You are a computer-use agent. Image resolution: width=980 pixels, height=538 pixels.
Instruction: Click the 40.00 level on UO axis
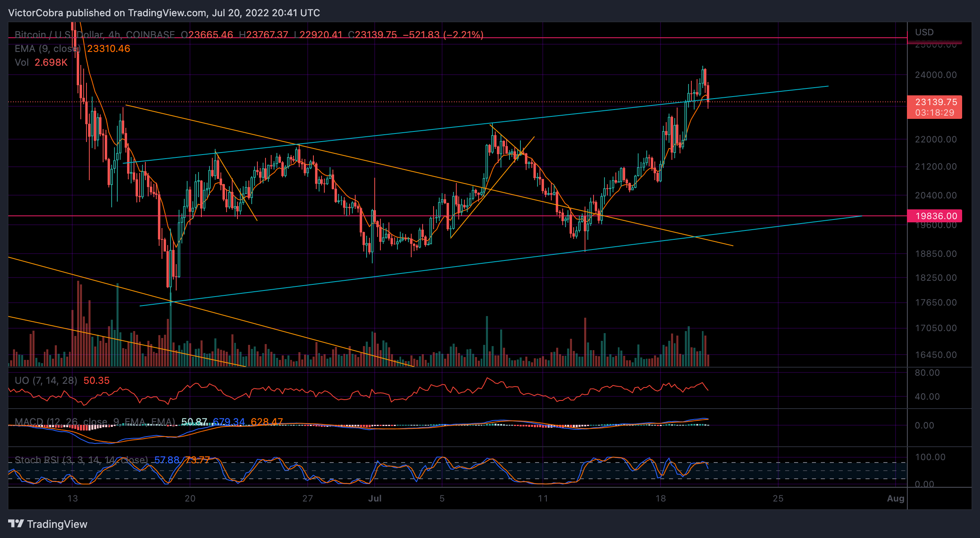(927, 397)
